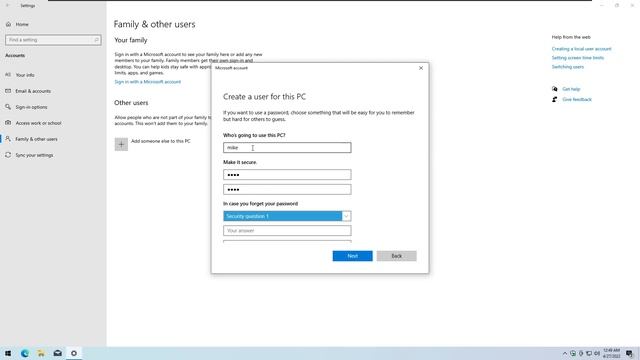Click Add someone else to this PC
Image resolution: width=640 pixels, height=360 pixels.
(x=160, y=141)
